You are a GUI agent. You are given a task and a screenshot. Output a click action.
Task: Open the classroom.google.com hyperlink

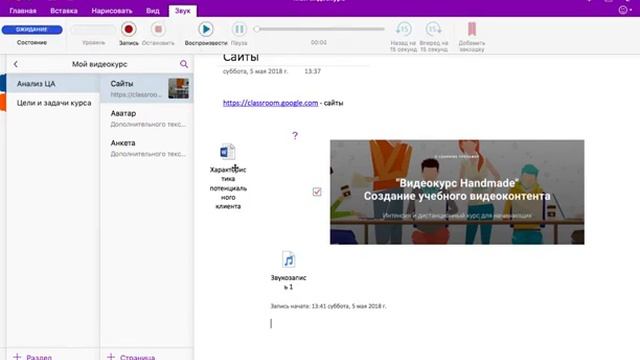click(270, 103)
